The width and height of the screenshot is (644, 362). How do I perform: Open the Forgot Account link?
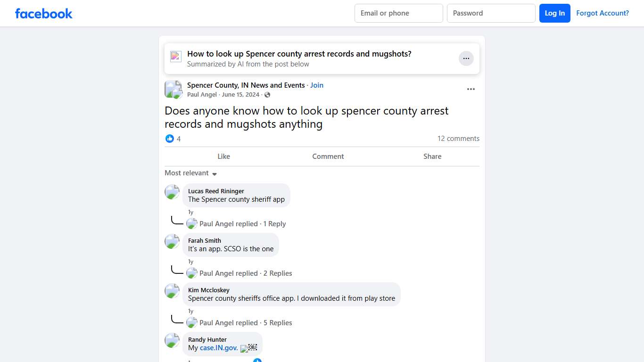[x=603, y=13]
